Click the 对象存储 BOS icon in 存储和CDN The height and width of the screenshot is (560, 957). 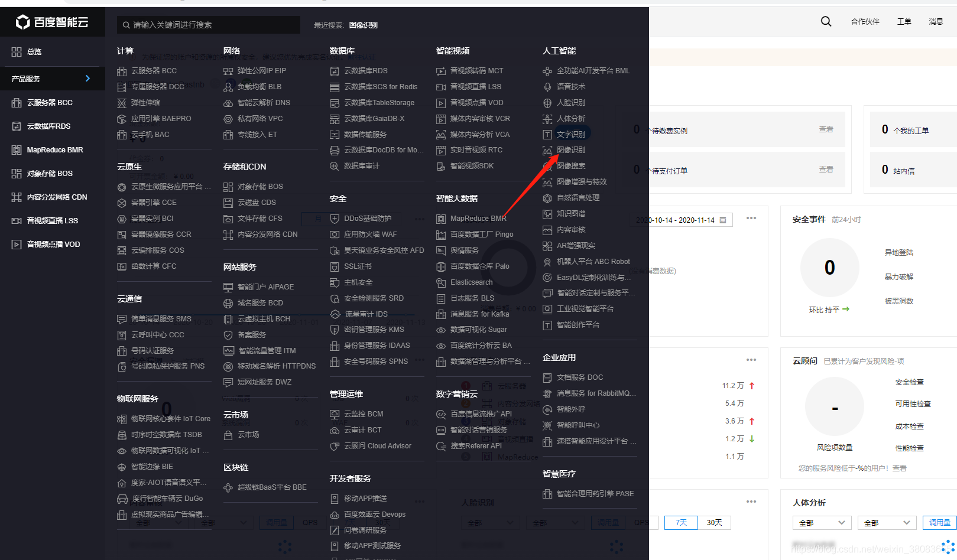point(228,187)
